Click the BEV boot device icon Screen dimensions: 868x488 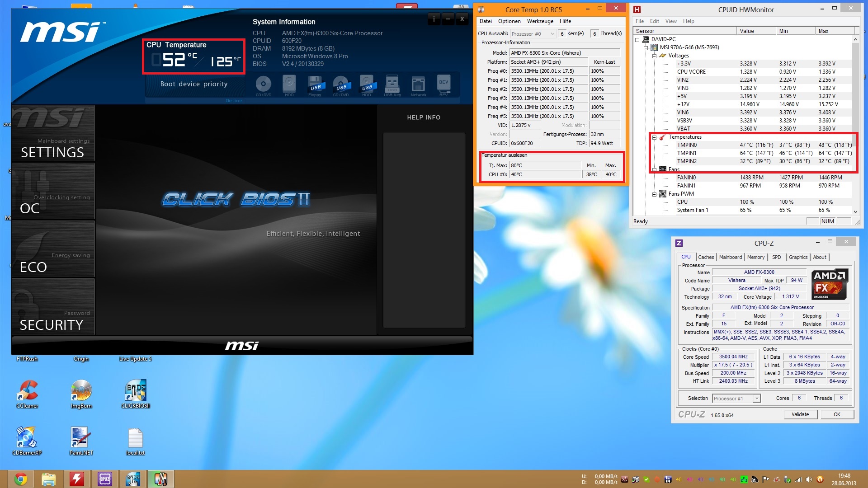coord(443,85)
